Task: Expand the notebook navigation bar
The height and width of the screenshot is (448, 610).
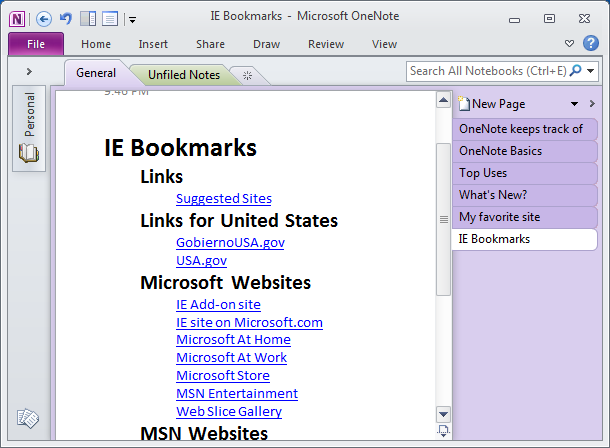Action: pos(29,72)
